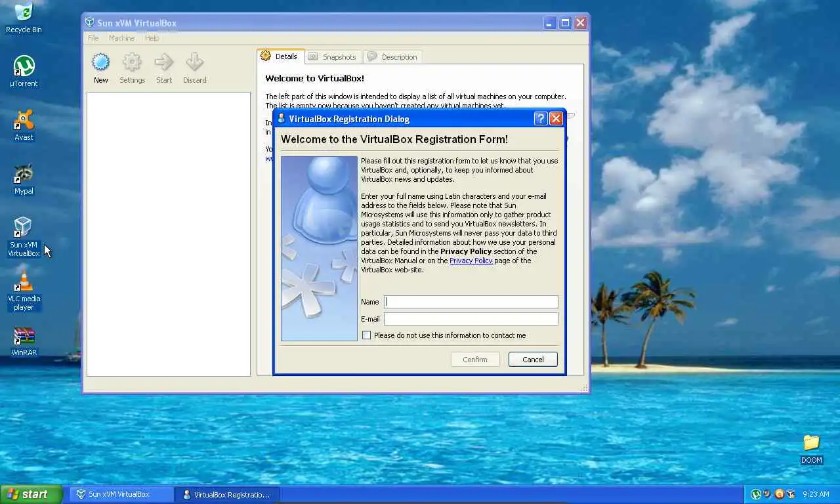
Task: Click the help question mark in Registration Dialog
Action: 540,118
